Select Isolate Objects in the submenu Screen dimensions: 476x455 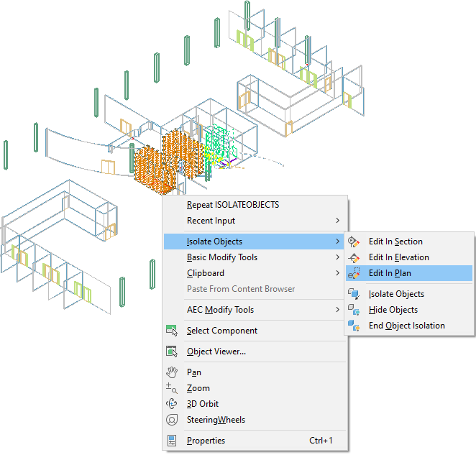tap(409, 294)
